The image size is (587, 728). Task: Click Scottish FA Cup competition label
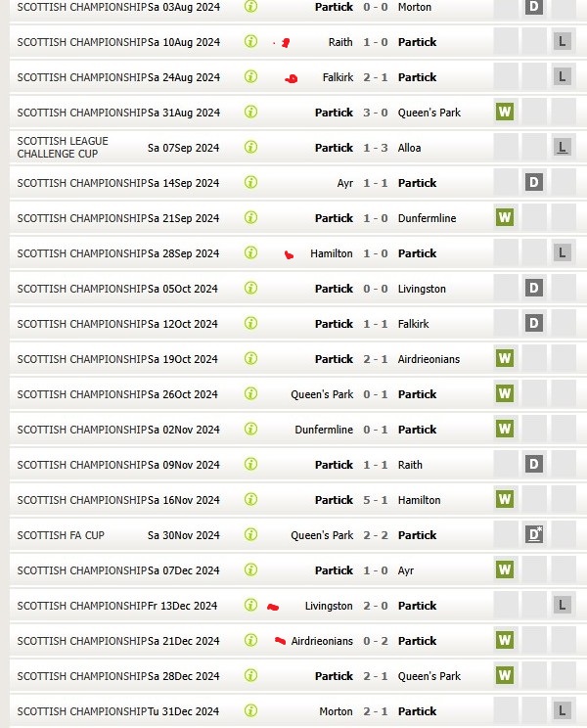[x=61, y=535]
